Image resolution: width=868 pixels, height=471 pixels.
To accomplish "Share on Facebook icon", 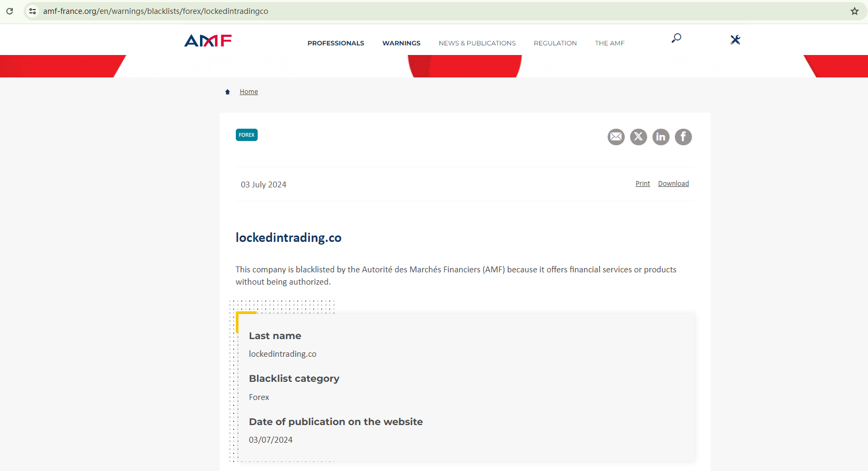I will click(x=683, y=137).
